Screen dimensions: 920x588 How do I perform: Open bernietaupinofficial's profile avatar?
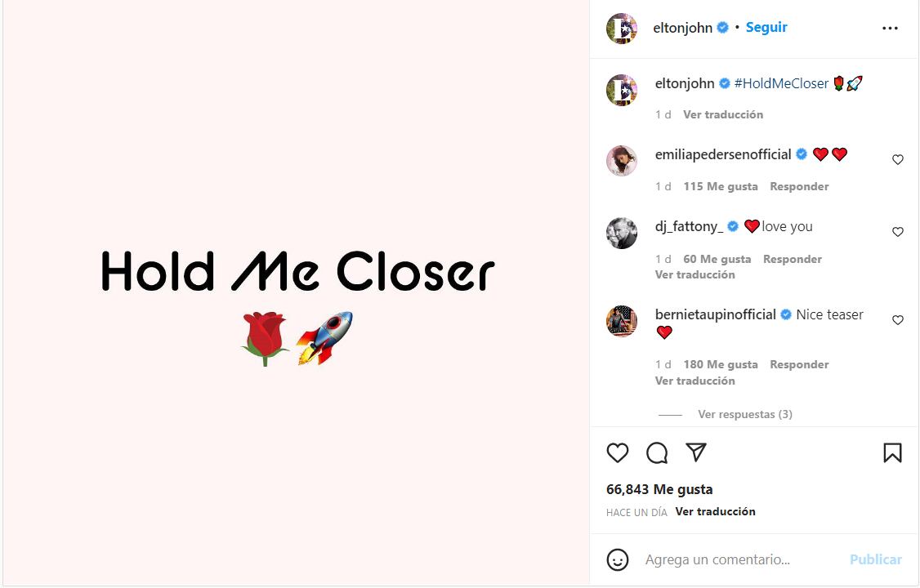click(622, 321)
